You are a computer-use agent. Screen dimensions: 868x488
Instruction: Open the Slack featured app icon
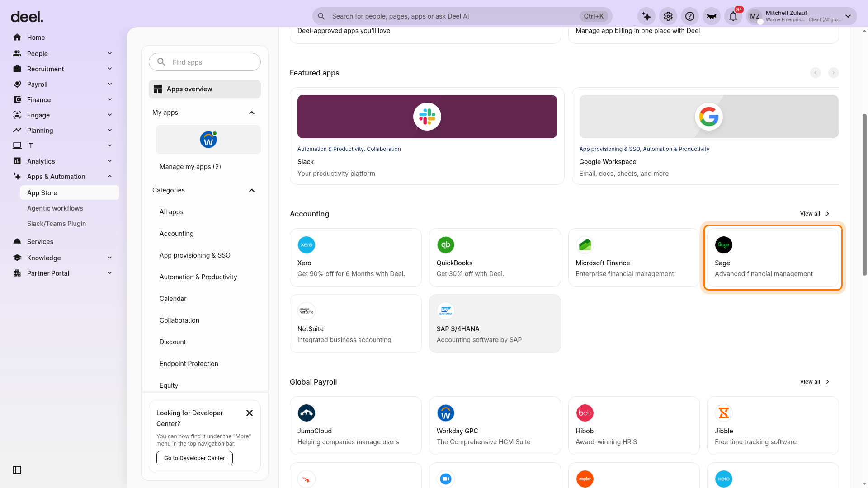[427, 117]
